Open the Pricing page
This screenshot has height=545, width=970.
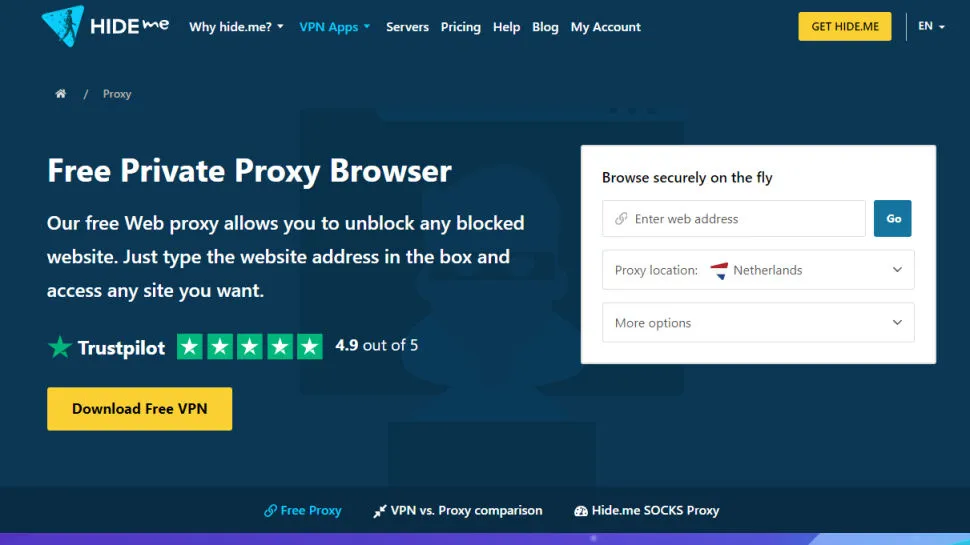point(460,27)
